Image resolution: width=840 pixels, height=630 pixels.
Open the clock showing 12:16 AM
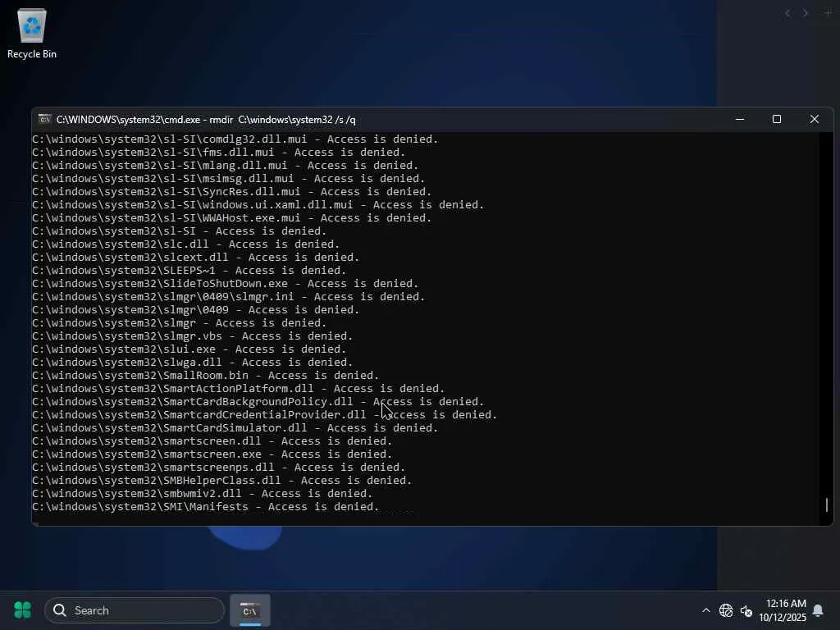[783, 610]
